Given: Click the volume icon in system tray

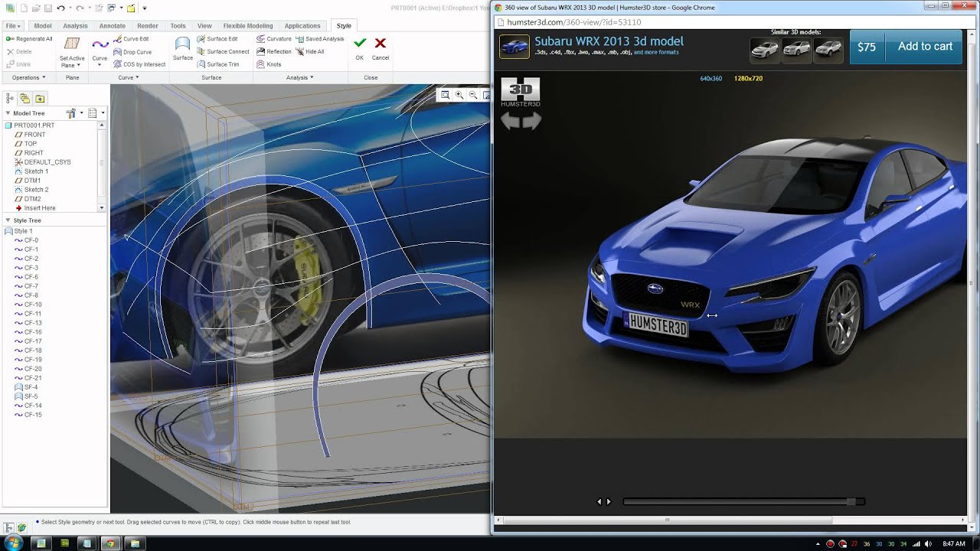Looking at the screenshot, I should pos(929,544).
